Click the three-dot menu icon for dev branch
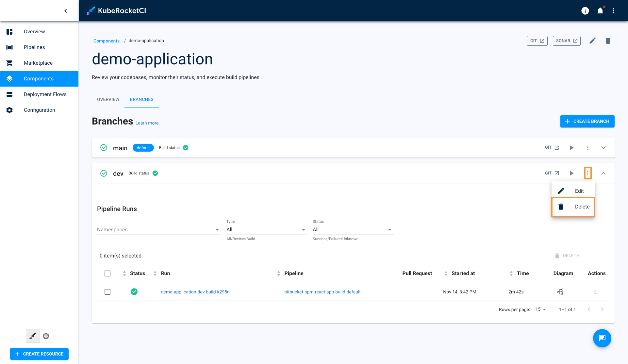This screenshot has width=628, height=364. [588, 173]
